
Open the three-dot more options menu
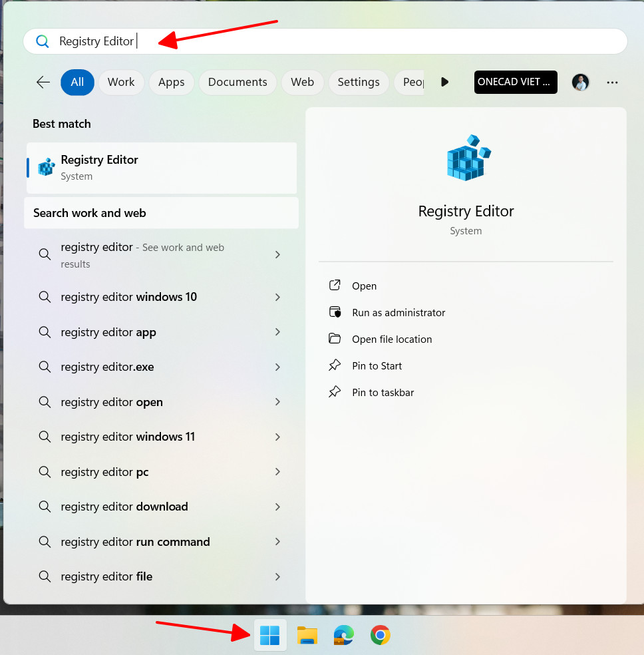point(612,83)
